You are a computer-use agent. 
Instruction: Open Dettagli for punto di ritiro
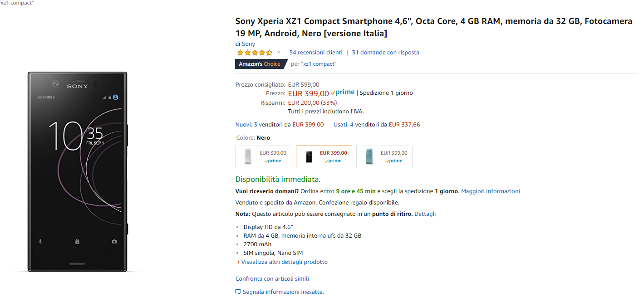click(425, 214)
